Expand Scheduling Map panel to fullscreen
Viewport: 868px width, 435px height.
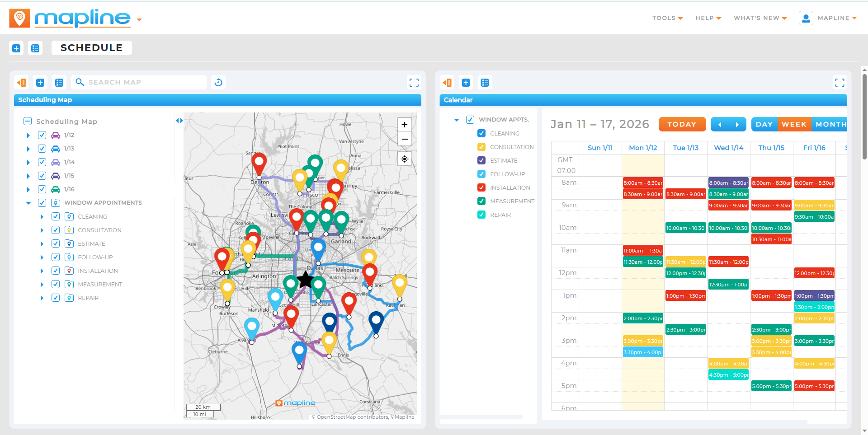pos(414,83)
